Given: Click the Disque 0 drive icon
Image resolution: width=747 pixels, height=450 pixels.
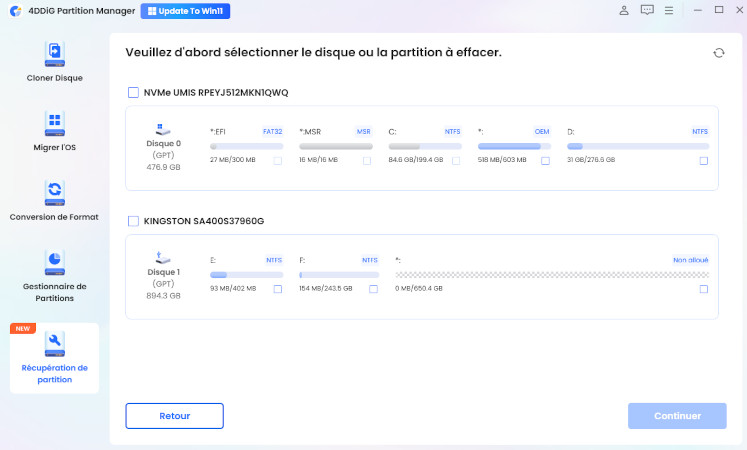Looking at the screenshot, I should point(163,129).
